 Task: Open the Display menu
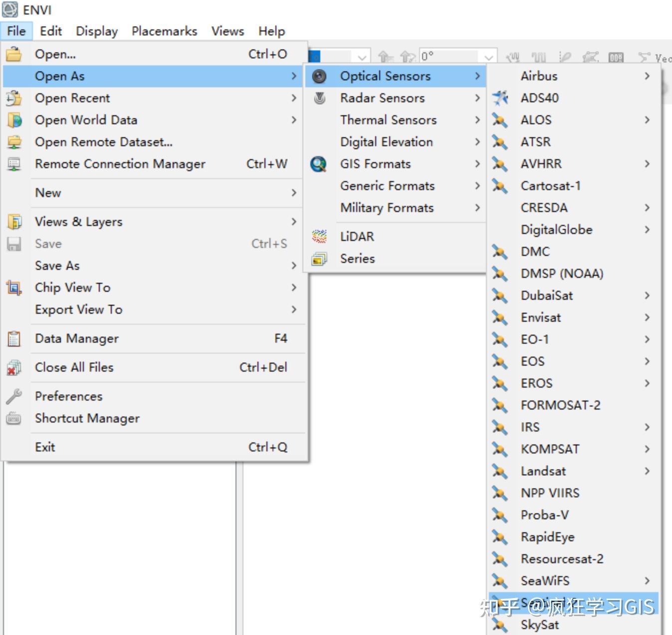97,31
